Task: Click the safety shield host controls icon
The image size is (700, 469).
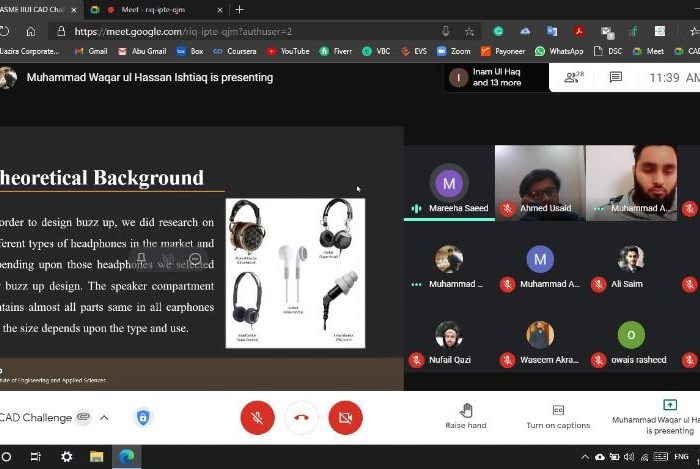Action: coord(143,418)
